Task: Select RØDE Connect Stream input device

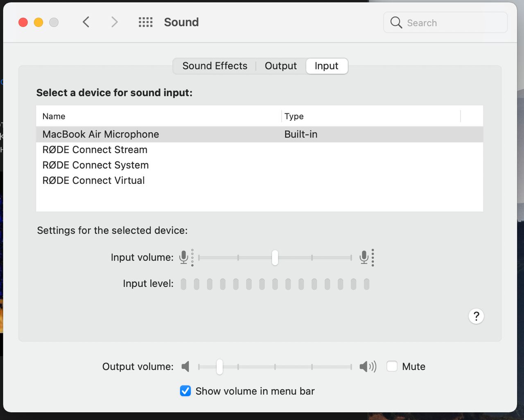Action: pyautogui.click(x=95, y=150)
